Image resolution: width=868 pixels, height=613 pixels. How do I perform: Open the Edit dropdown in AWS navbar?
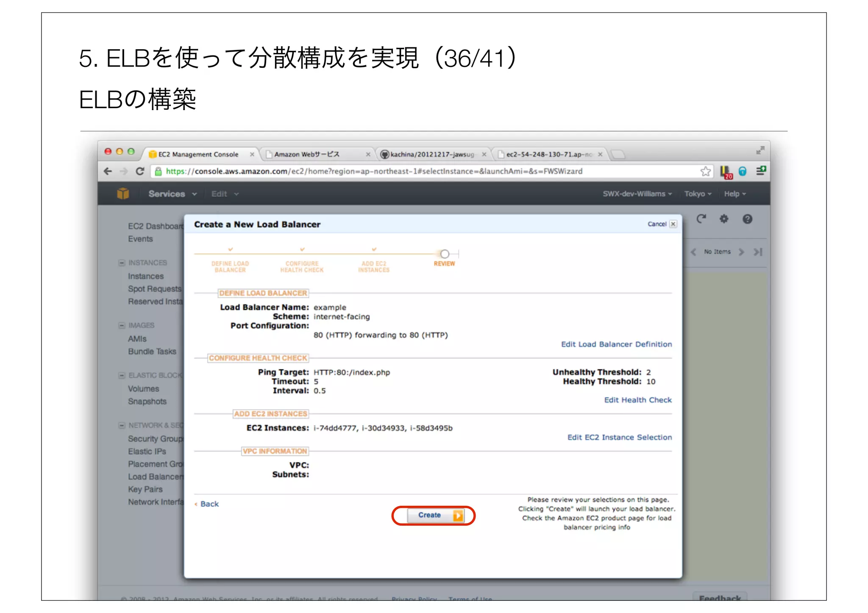click(x=225, y=194)
